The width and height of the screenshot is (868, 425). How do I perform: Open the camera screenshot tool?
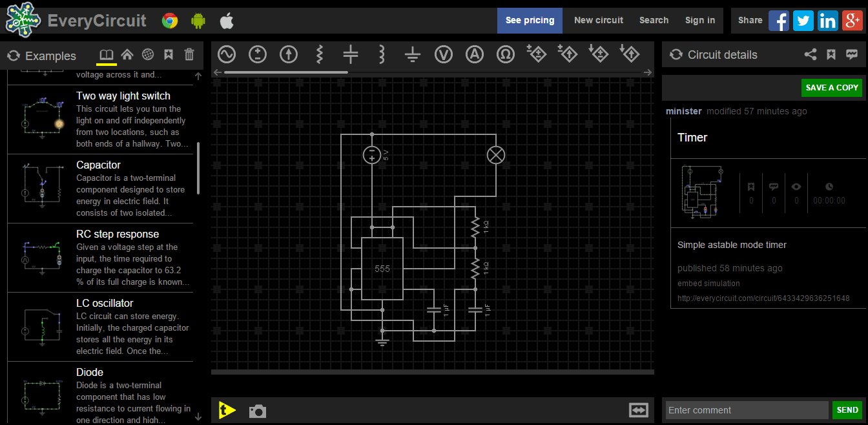[258, 410]
